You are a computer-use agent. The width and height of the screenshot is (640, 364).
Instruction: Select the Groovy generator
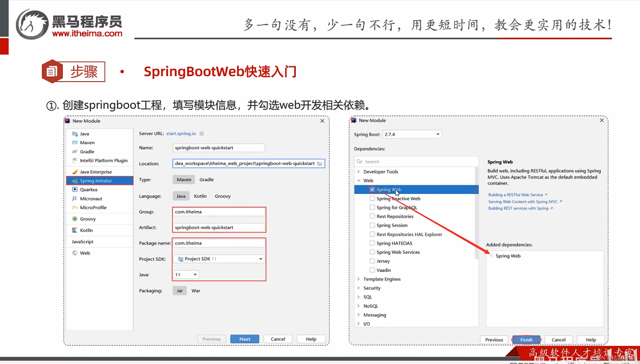pyautogui.click(x=87, y=219)
